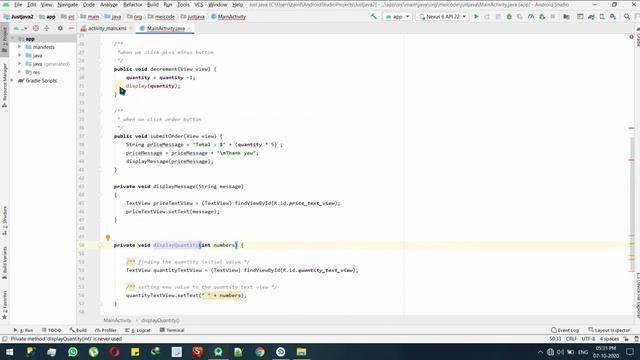640x360 pixels.
Task: Click the red error indicator at top of scrollbar
Action: click(x=631, y=37)
